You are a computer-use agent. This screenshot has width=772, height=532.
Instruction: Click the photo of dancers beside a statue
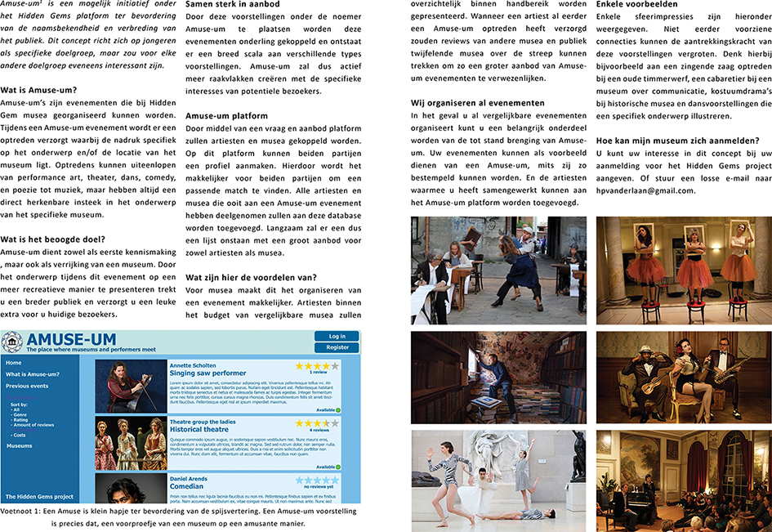tap(499, 481)
